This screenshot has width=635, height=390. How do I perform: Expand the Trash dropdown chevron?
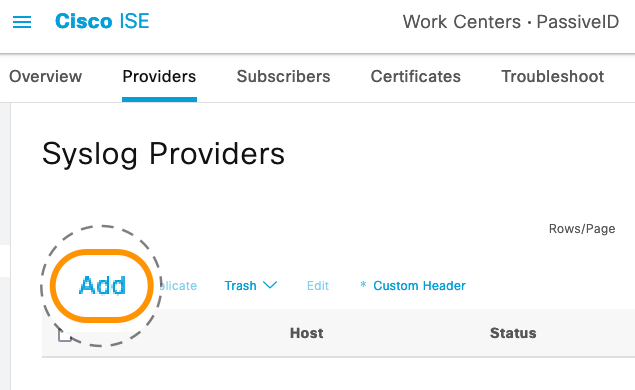(270, 285)
